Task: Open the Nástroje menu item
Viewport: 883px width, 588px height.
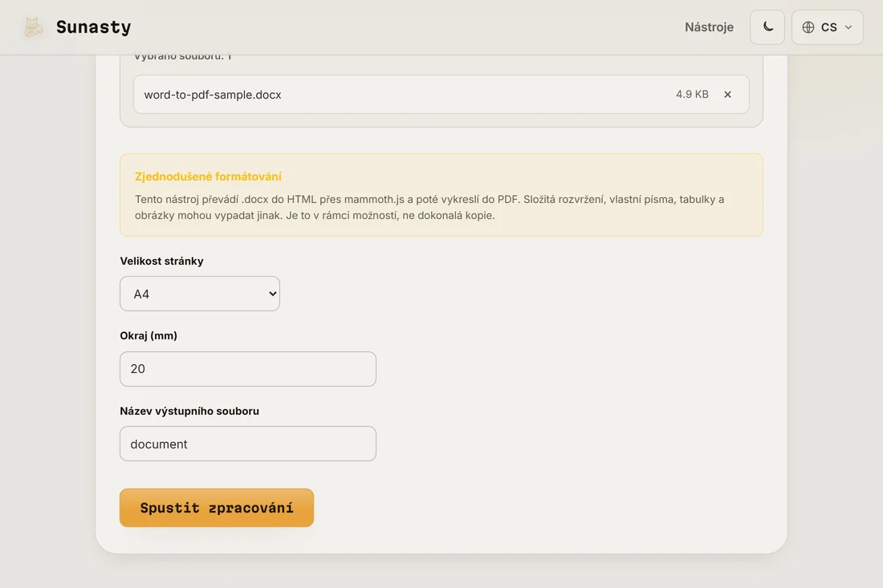Action: tap(709, 27)
